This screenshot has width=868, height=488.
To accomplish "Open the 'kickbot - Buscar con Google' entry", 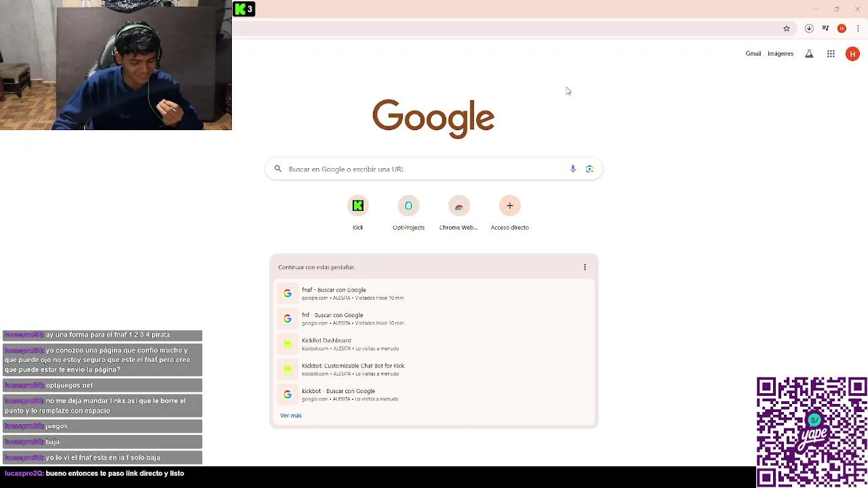I will tap(433, 394).
